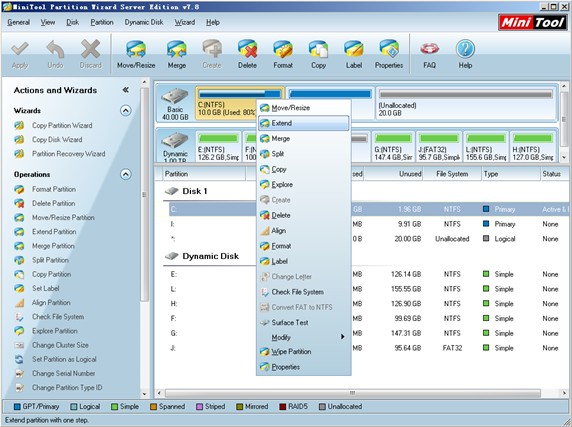
Task: Choose Surface Test in context menu
Action: click(x=304, y=323)
